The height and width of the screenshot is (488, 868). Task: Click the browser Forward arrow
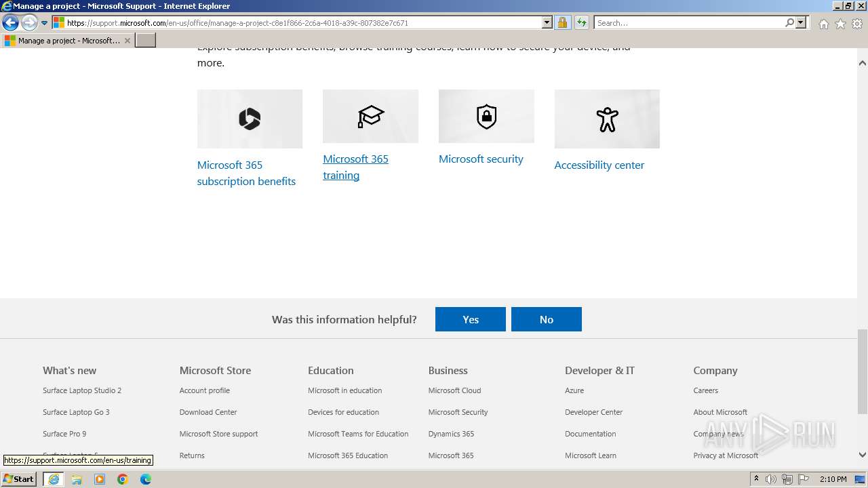[x=28, y=23]
